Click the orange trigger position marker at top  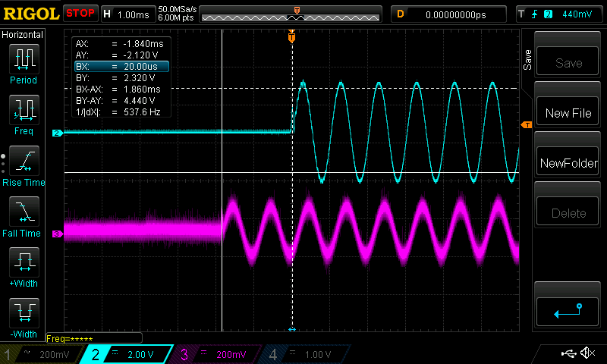pyautogui.click(x=292, y=36)
